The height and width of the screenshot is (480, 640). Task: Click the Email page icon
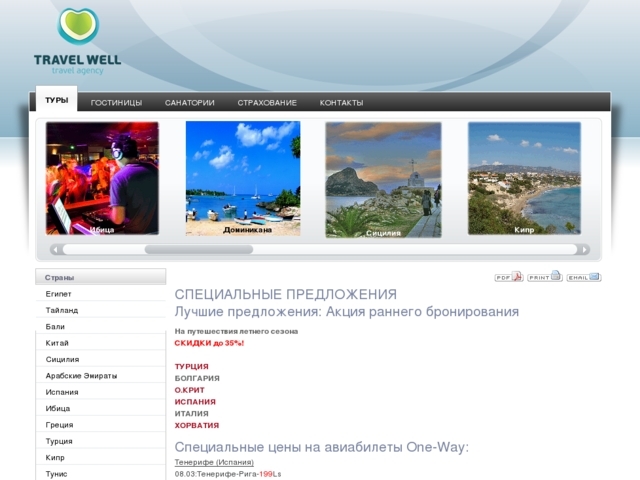tap(583, 277)
